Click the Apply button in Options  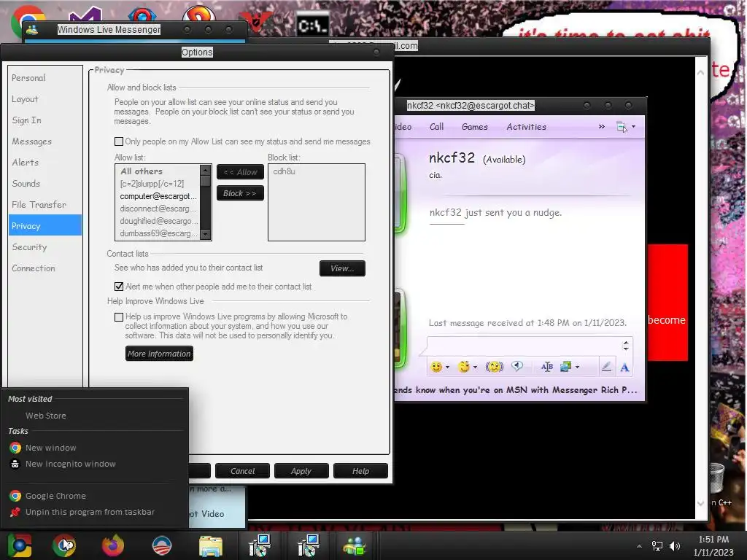tap(301, 471)
